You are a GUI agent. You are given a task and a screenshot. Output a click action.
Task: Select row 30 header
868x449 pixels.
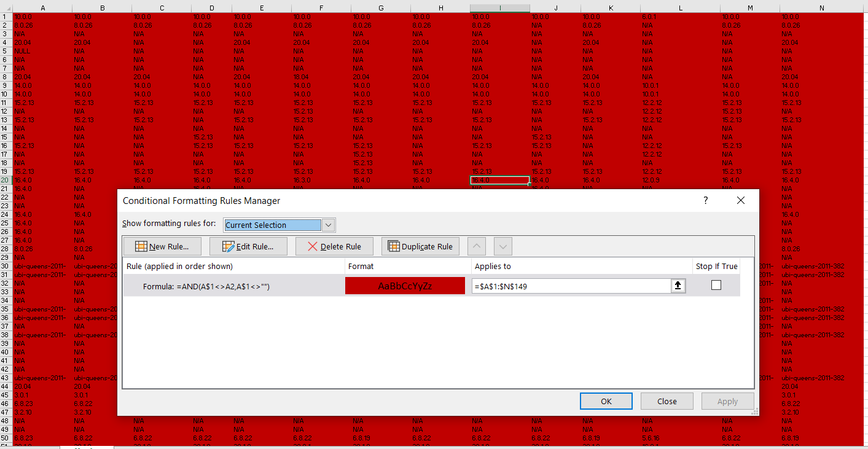tap(6, 266)
